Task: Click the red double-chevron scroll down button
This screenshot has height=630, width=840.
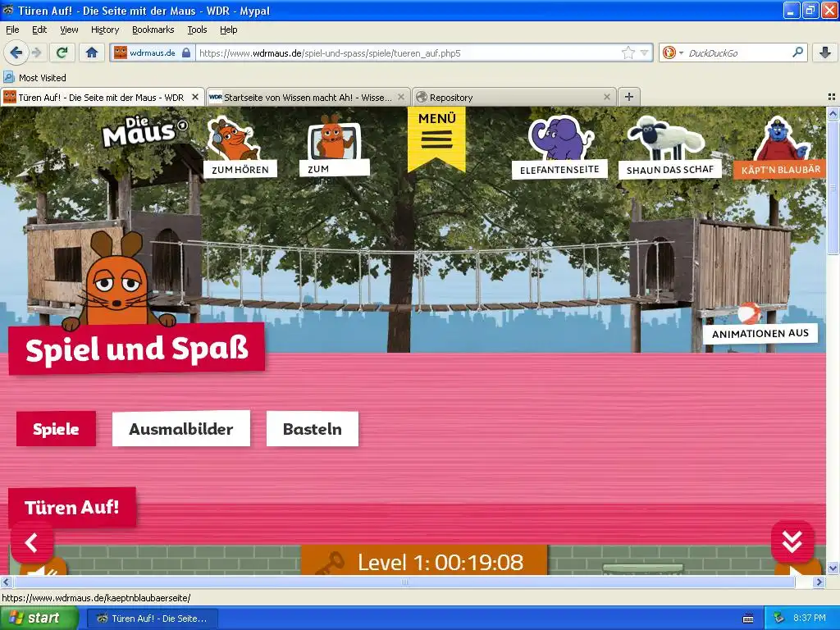Action: point(792,541)
